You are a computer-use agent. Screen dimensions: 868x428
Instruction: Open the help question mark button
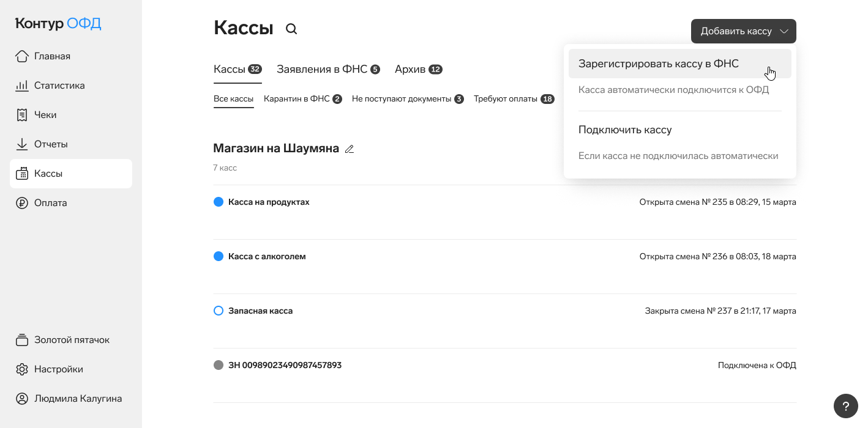click(845, 406)
